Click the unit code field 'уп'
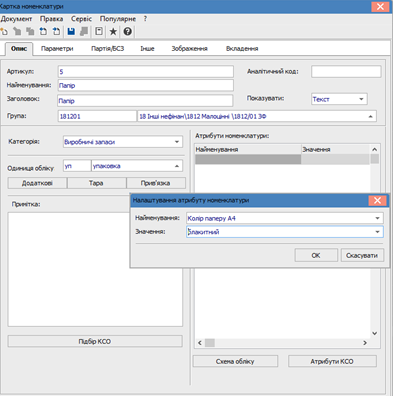This screenshot has height=396, width=393. pyautogui.click(x=77, y=166)
